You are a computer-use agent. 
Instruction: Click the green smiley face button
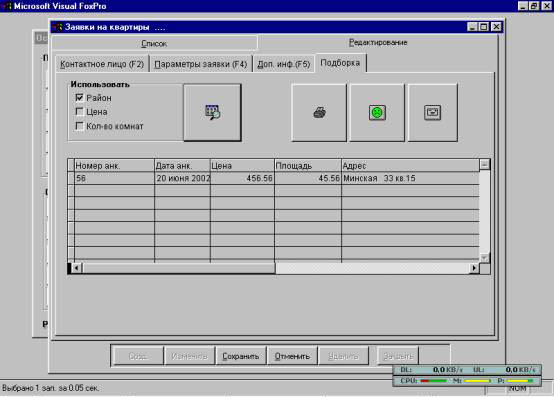377,113
